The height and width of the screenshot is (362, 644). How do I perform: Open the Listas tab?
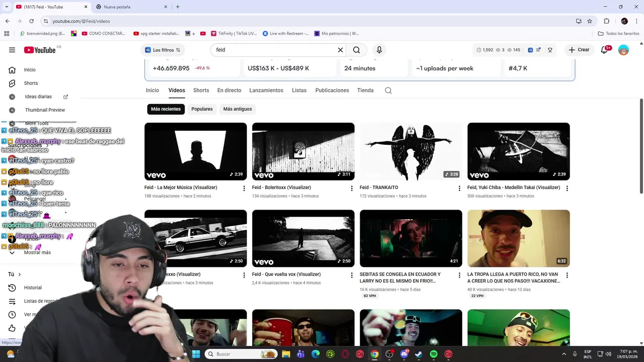299,90
